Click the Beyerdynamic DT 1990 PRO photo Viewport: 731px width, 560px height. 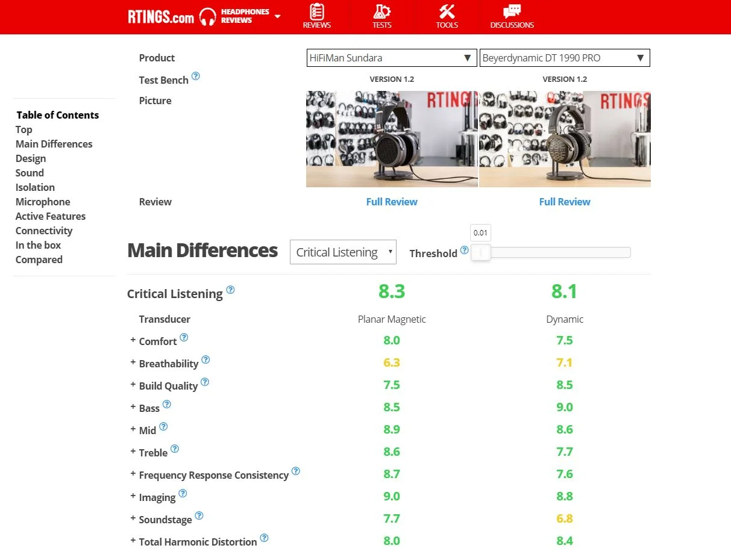tap(565, 139)
